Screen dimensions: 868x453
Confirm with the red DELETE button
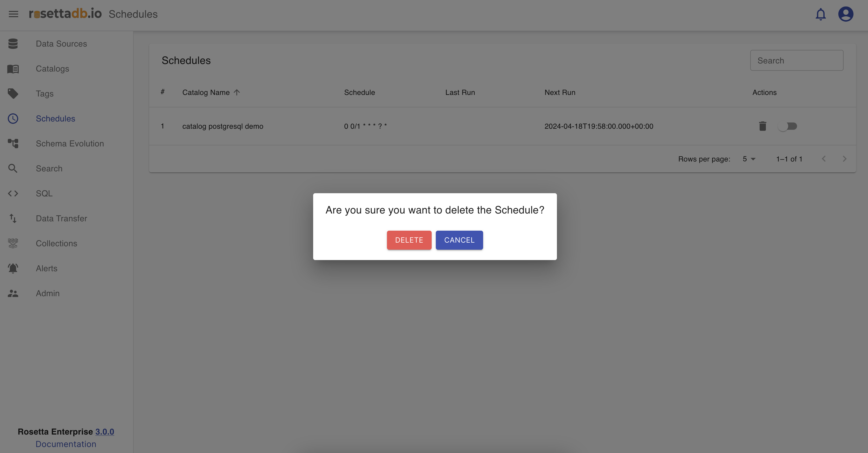click(409, 240)
